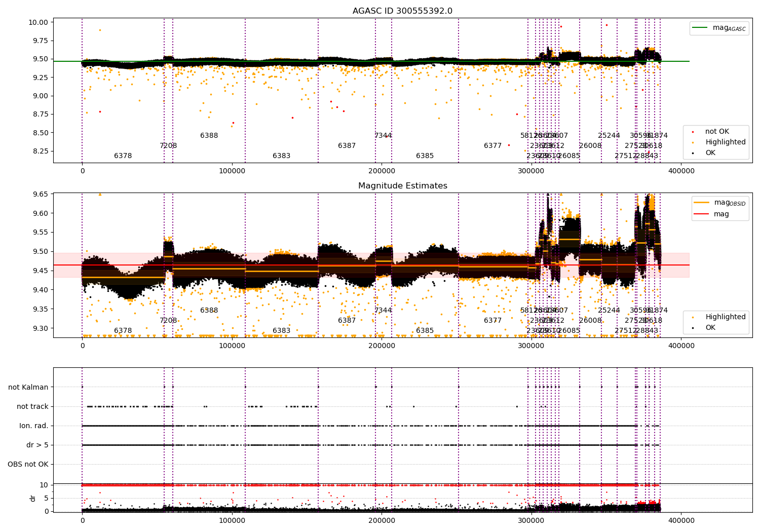Click the 'not track' y-axis label

[33, 407]
